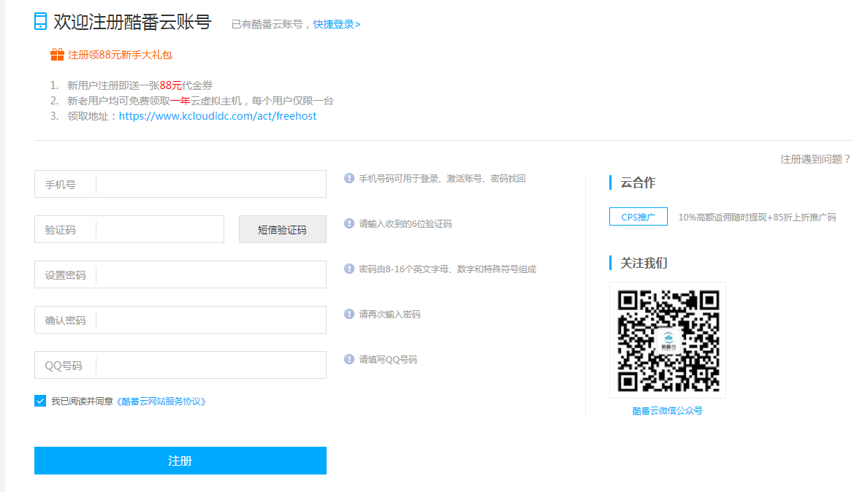Click the CPS推广 button

(639, 217)
